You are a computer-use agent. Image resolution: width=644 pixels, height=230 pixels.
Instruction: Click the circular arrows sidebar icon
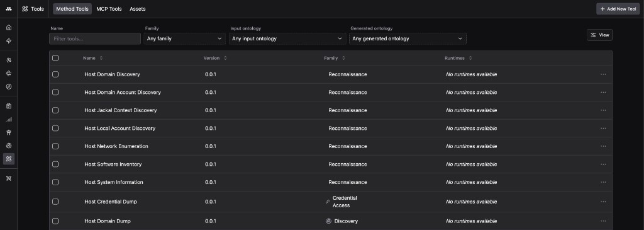click(x=9, y=73)
